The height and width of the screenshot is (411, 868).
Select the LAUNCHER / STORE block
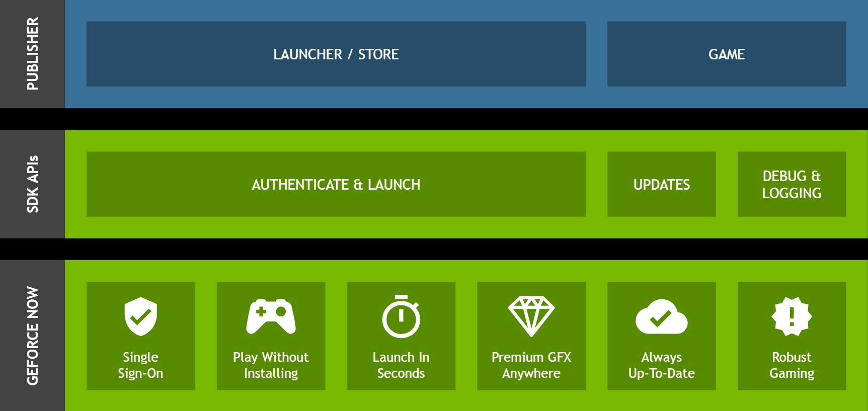tap(336, 54)
